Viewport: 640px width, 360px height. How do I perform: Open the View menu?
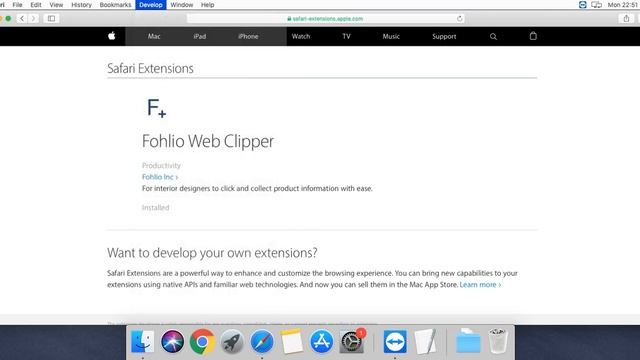56,5
